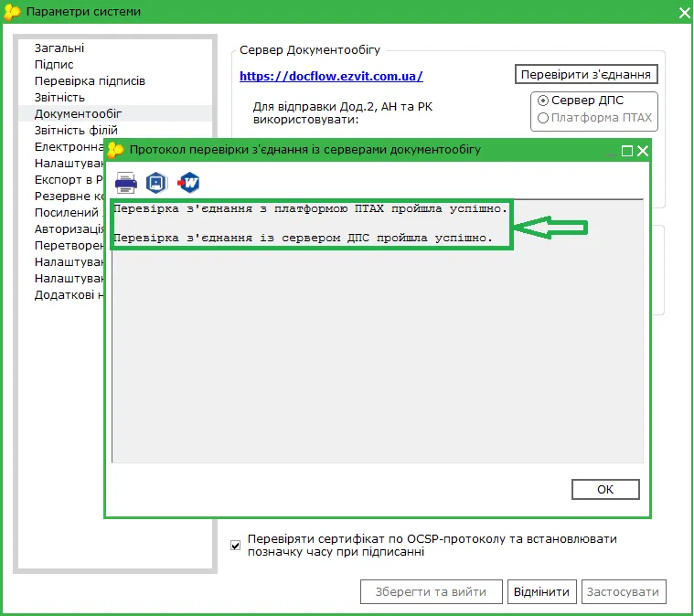Select the Сервер ДПС radio option
This screenshot has height=616, width=694.
[x=581, y=101]
